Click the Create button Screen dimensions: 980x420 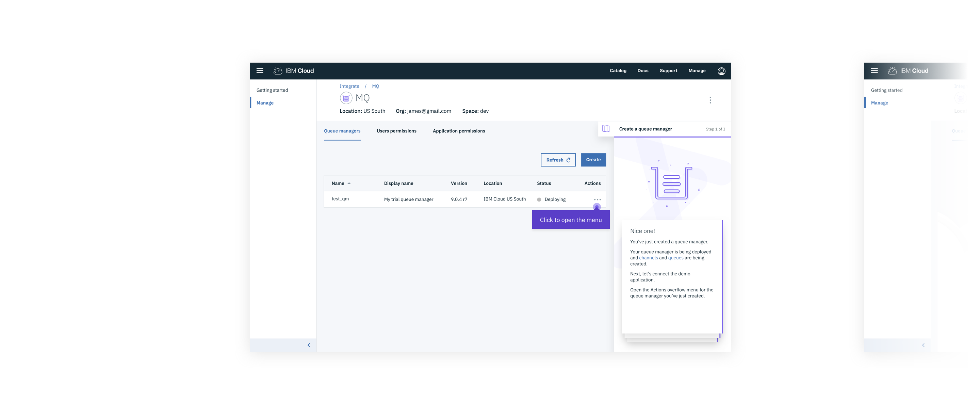[x=593, y=160]
